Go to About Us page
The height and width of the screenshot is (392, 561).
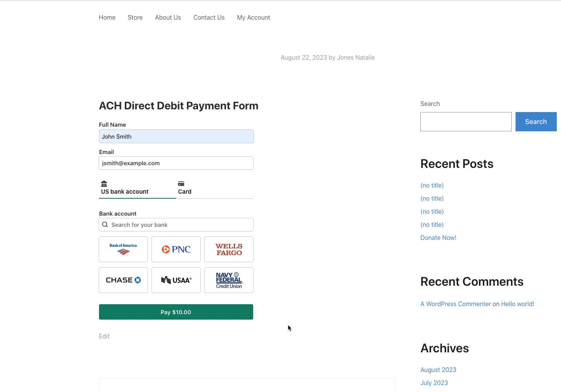168,17
